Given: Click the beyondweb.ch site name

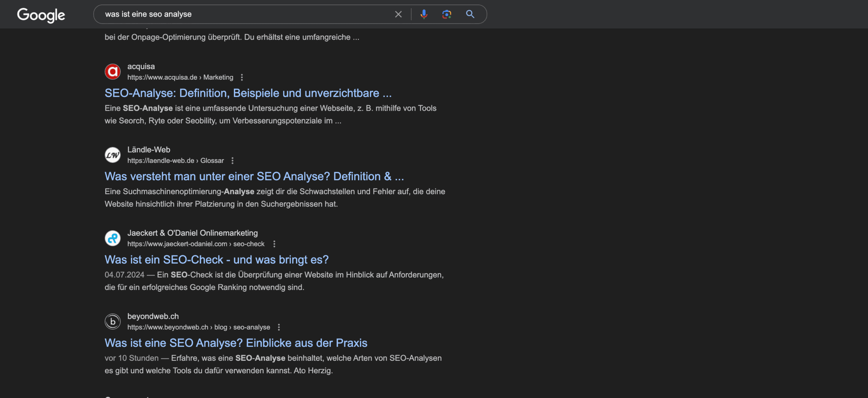Looking at the screenshot, I should pyautogui.click(x=153, y=316).
